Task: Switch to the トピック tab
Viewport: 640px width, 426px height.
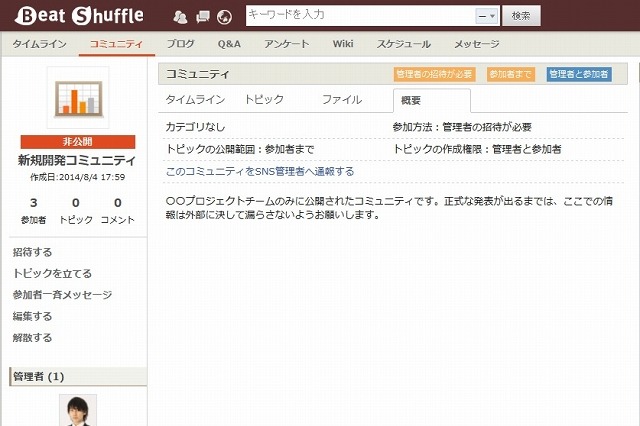Action: click(x=264, y=100)
